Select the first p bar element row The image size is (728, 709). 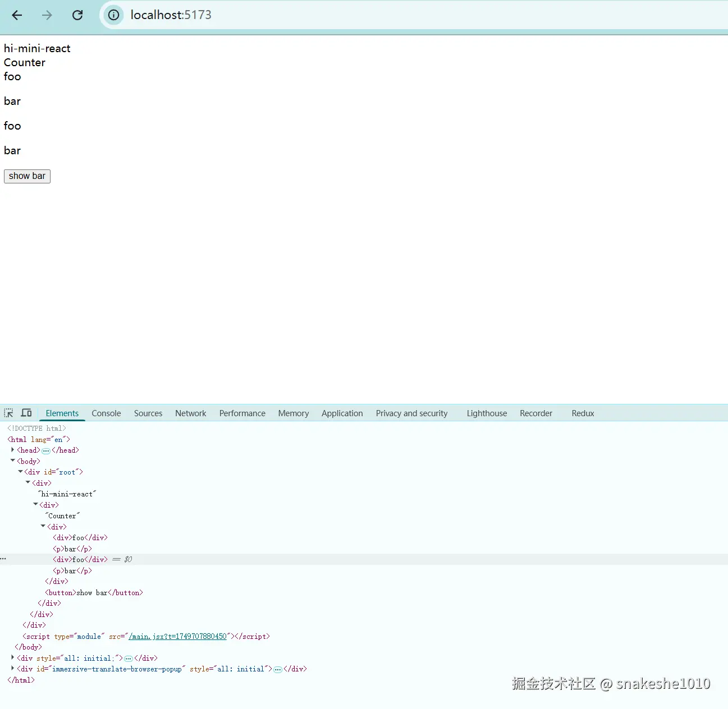point(72,549)
